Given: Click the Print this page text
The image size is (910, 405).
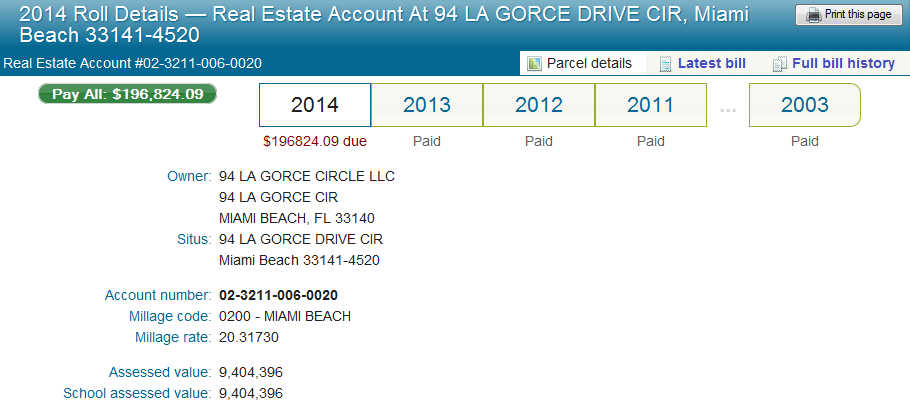Looking at the screenshot, I should (857, 15).
